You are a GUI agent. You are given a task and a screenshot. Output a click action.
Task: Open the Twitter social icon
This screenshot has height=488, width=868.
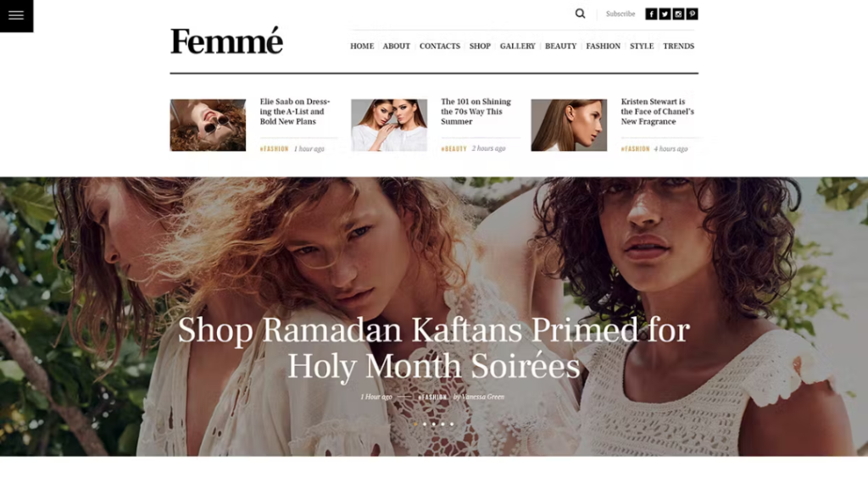pyautogui.click(x=665, y=14)
